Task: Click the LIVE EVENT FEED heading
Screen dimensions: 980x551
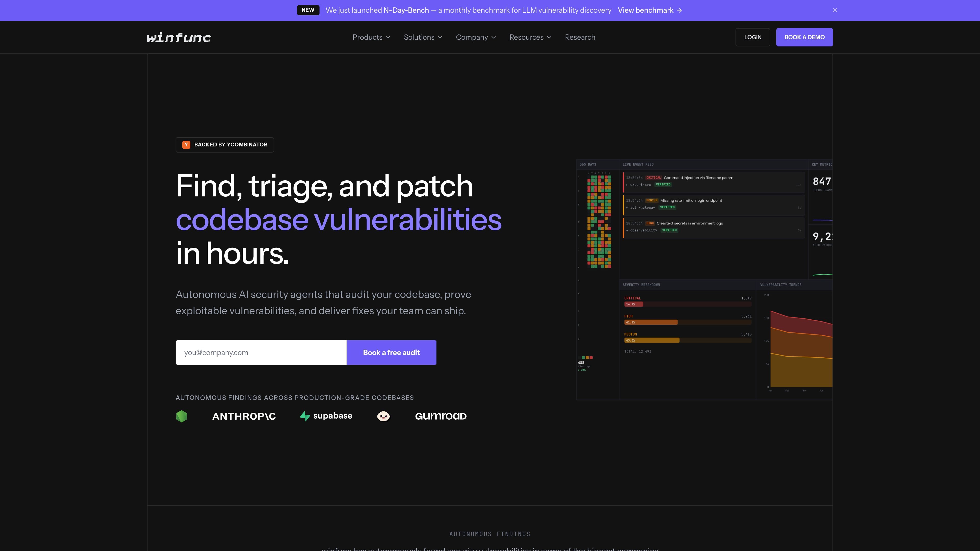Action: click(638, 165)
